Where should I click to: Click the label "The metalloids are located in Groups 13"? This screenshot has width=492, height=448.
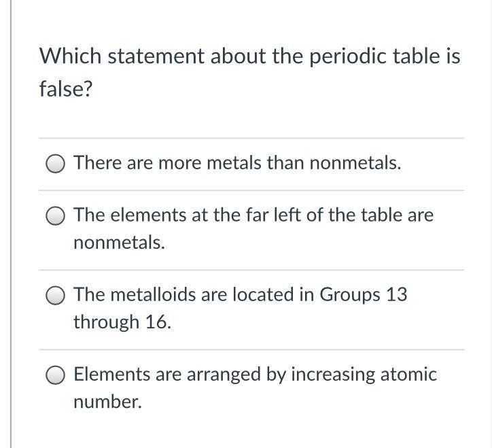coord(240,295)
